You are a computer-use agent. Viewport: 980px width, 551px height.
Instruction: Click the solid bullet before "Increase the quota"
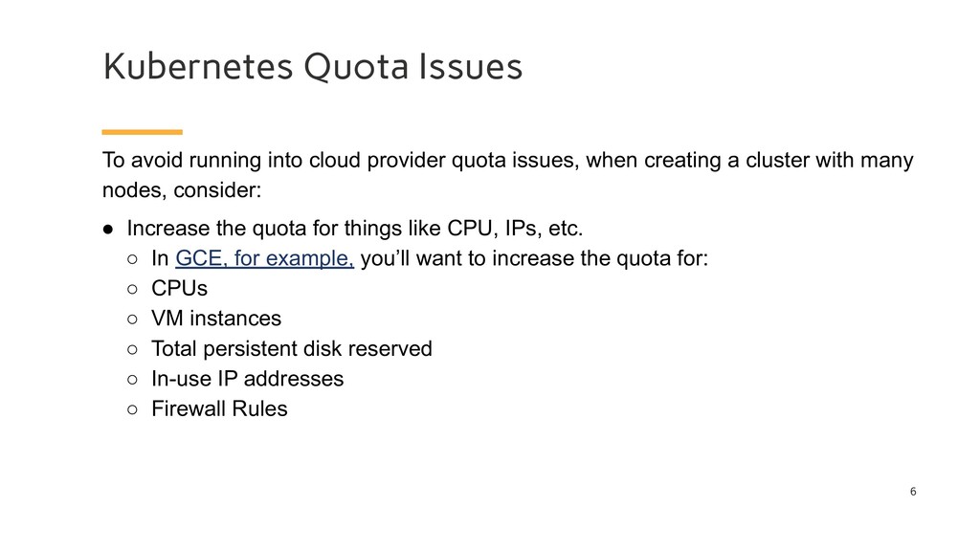point(108,230)
